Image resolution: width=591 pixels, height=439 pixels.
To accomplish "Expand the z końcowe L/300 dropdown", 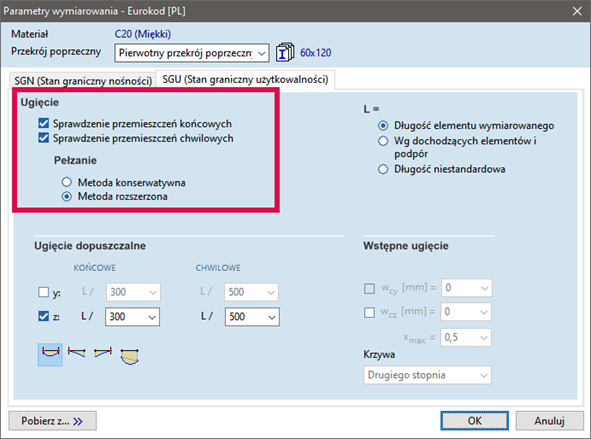I will pyautogui.click(x=132, y=317).
